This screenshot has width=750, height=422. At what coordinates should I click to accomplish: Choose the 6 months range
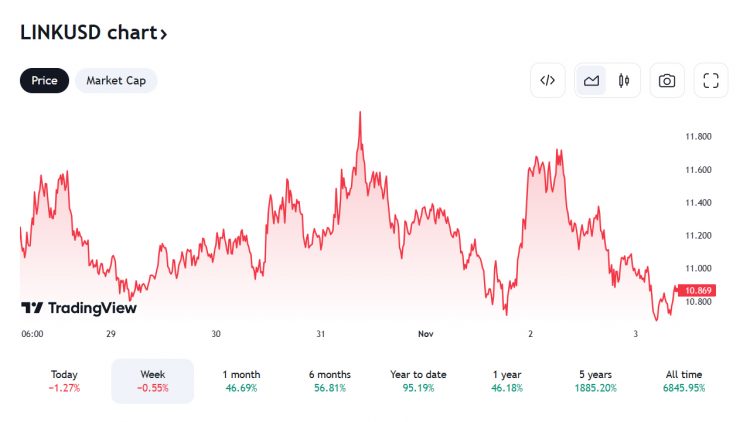click(330, 381)
